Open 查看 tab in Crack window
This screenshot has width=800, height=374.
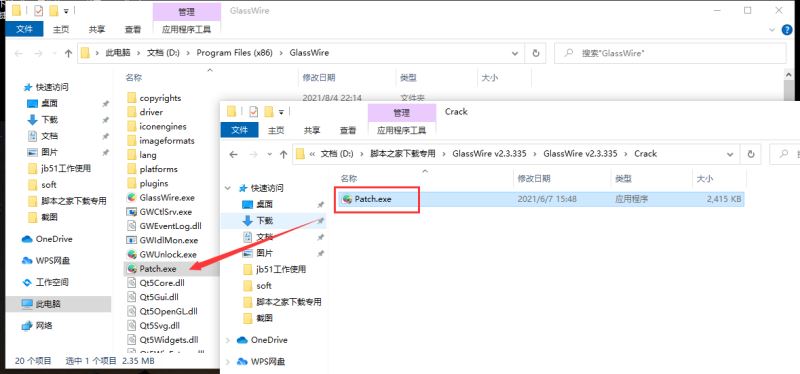pyautogui.click(x=348, y=130)
